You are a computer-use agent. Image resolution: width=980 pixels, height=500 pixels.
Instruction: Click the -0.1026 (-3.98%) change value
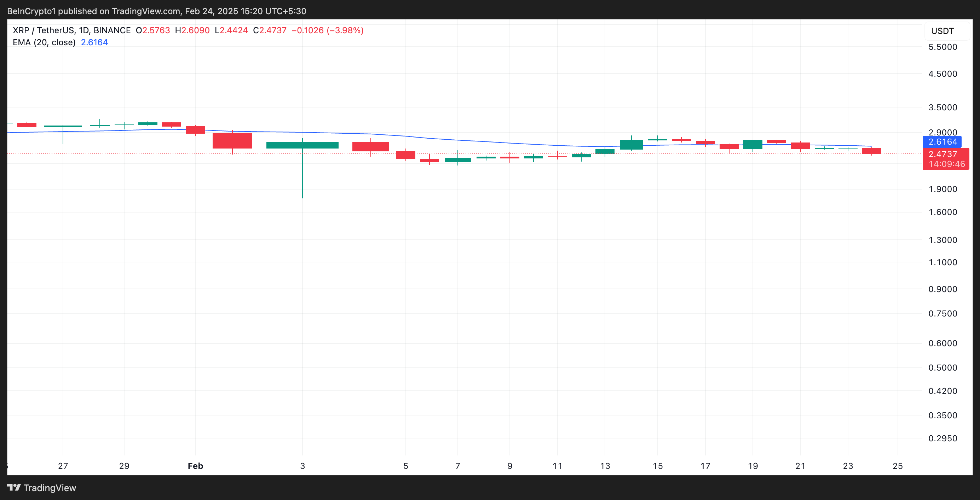pos(327,30)
